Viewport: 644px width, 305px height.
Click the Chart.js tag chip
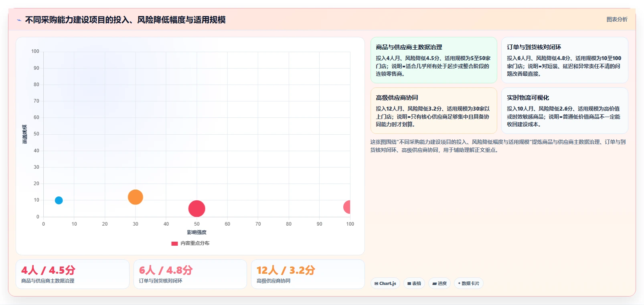coord(385,283)
